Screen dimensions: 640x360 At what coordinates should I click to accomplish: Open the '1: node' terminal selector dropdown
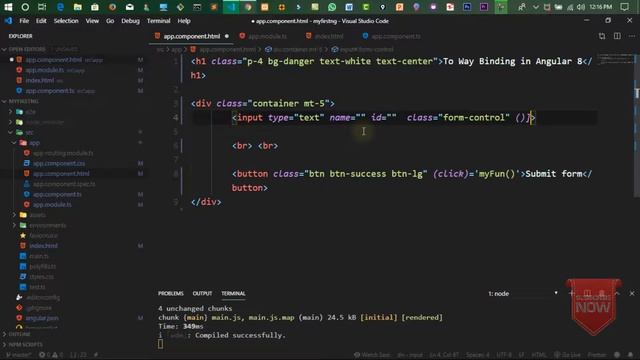pos(523,293)
